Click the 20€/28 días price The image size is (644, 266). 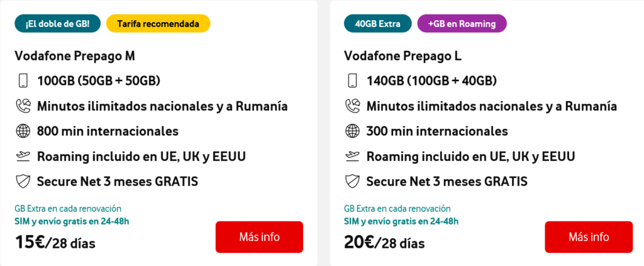click(384, 243)
